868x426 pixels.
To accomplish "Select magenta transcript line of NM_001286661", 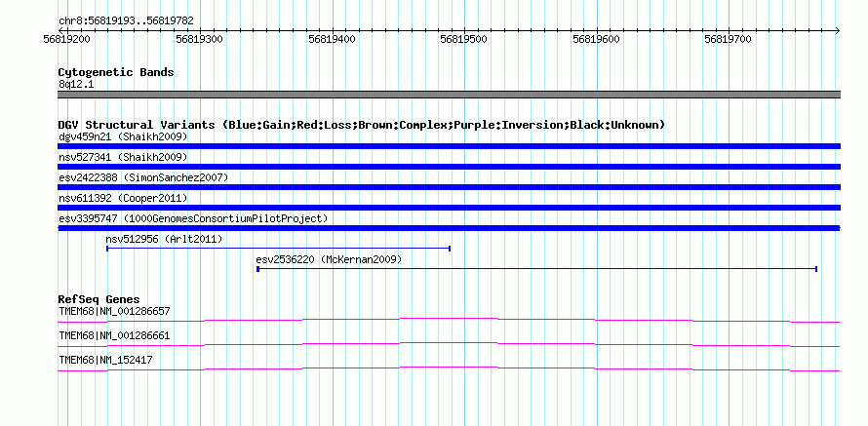I will tap(449, 344).
